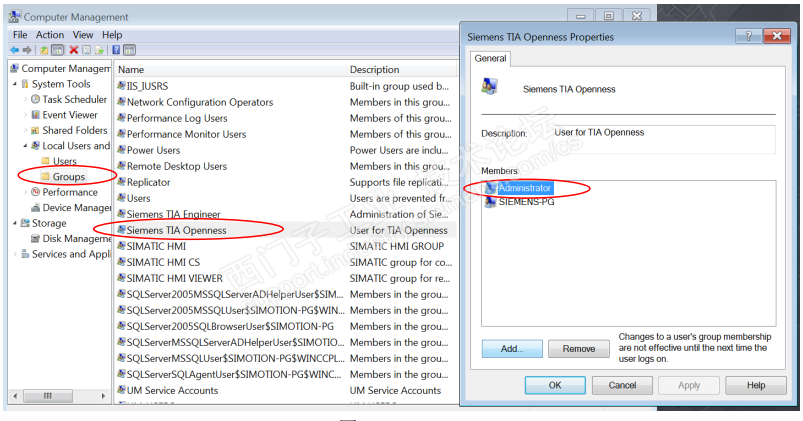Click the UM Service Accounts group icon

point(121,390)
